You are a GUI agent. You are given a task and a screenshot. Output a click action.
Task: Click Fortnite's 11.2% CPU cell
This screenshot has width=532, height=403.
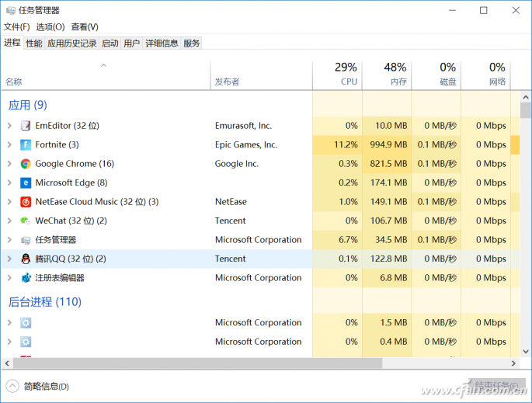tap(337, 145)
